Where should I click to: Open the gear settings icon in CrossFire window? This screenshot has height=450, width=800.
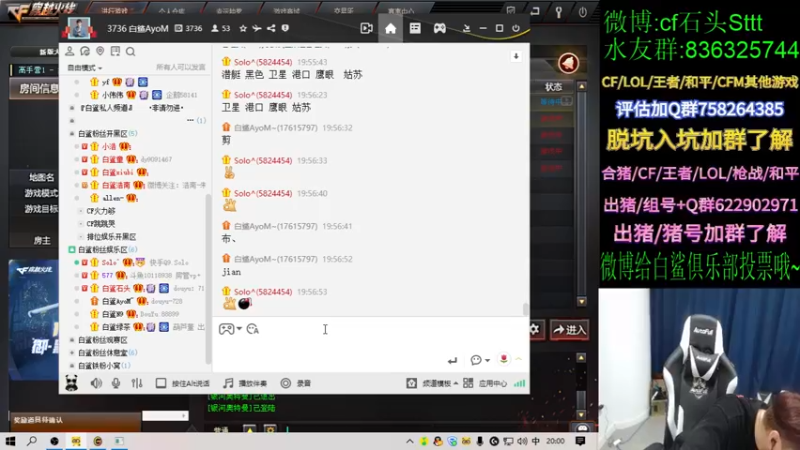534,330
